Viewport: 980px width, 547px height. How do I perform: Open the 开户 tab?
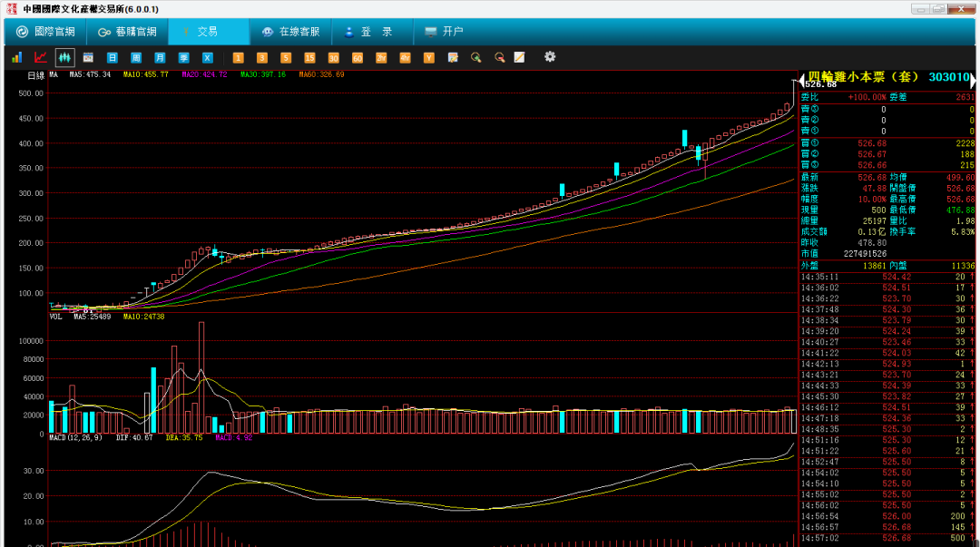click(x=444, y=31)
